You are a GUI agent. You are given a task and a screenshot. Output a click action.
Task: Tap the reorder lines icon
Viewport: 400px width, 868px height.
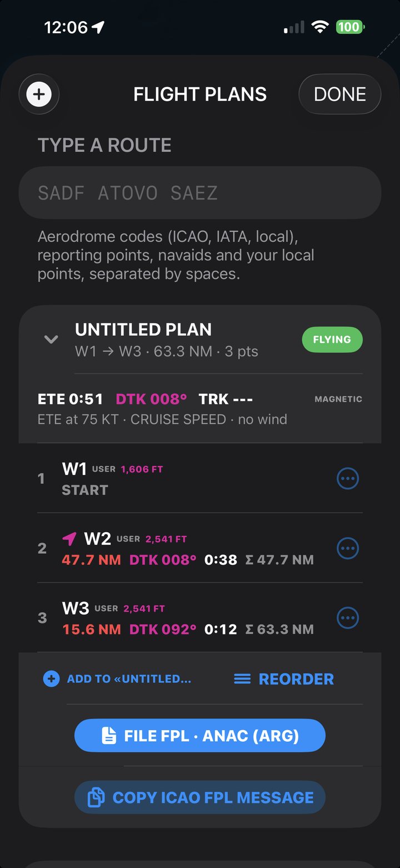pos(242,679)
